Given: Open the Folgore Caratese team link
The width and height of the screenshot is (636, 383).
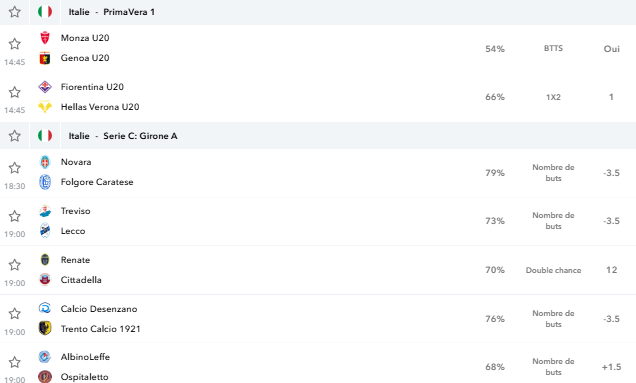Looking at the screenshot, I should (x=97, y=182).
